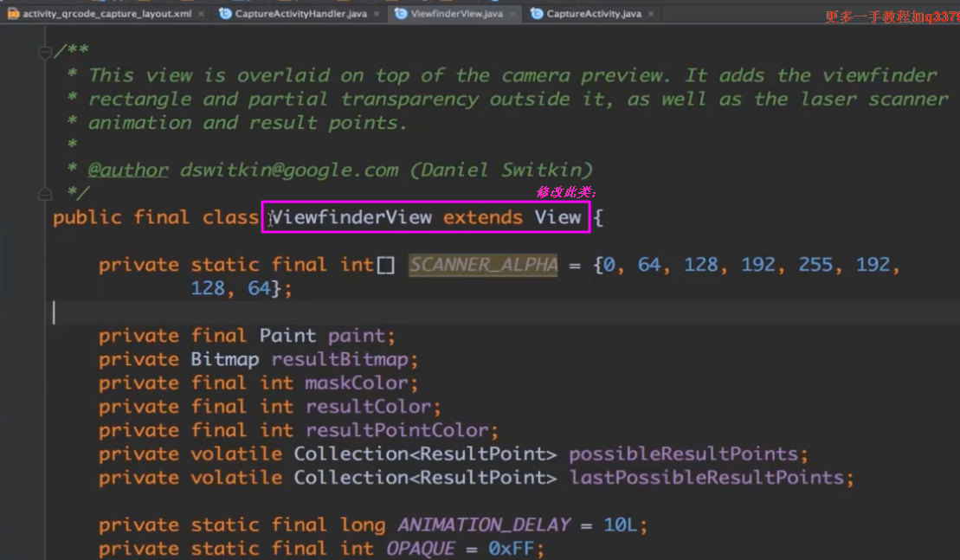Viewport: 960px width, 560px height.
Task: Click the @author tag in the Javadoc
Action: (x=128, y=170)
